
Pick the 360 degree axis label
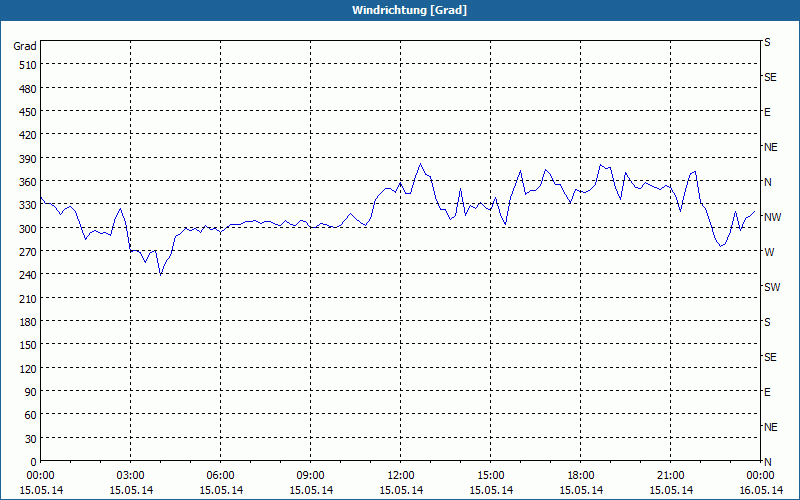(28, 182)
